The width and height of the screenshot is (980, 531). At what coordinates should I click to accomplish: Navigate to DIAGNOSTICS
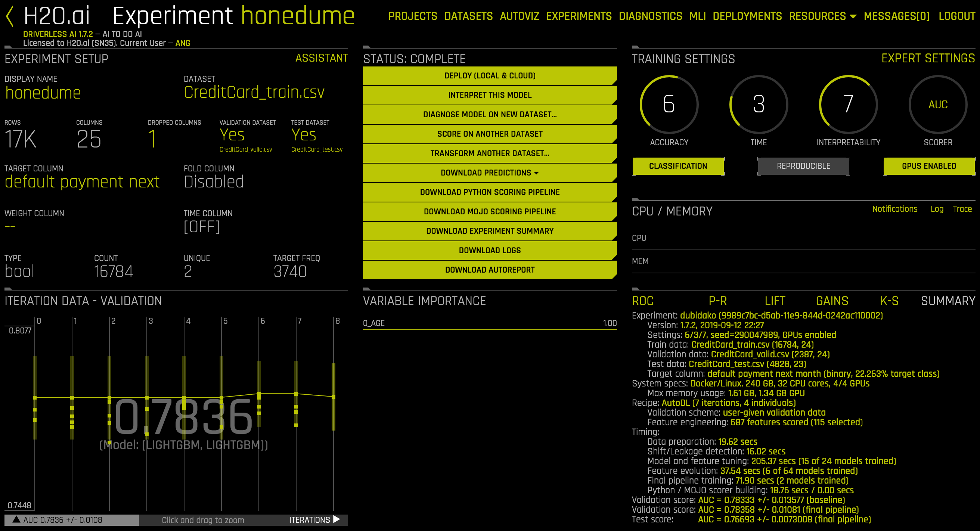[651, 16]
